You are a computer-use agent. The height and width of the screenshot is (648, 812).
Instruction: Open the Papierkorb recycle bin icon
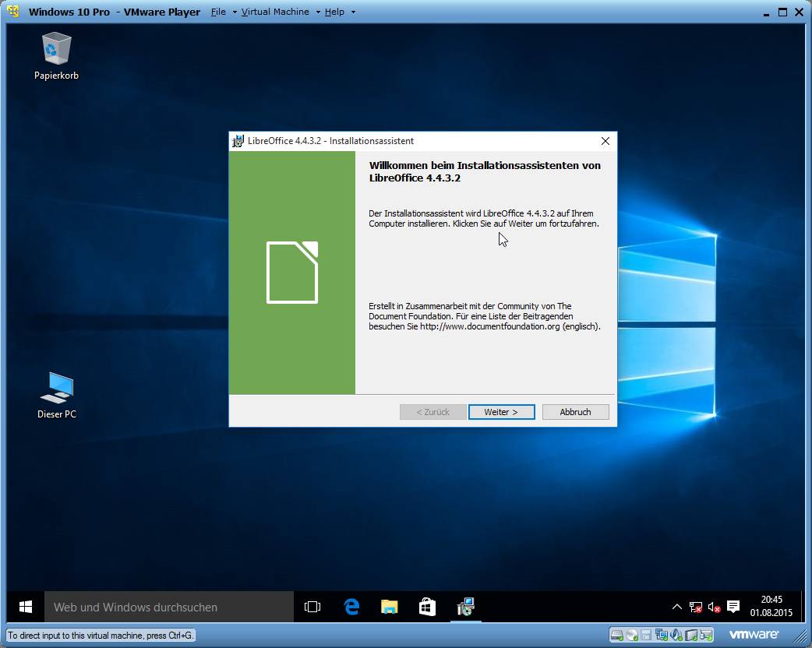point(56,48)
